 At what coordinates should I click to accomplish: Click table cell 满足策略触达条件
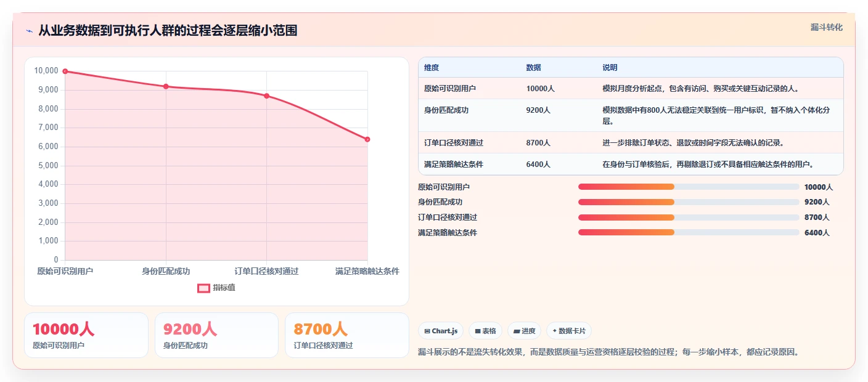(x=454, y=165)
